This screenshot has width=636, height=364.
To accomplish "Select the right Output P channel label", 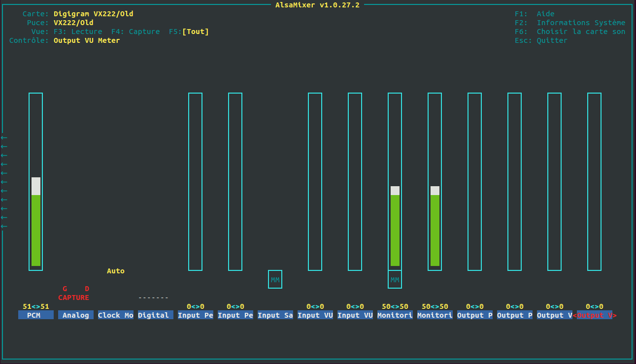I will click(515, 315).
